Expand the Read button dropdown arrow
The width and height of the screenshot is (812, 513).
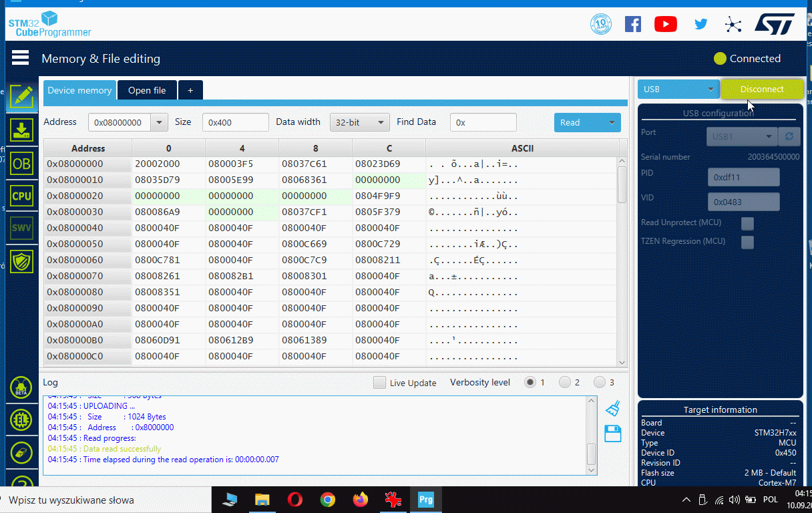pyautogui.click(x=611, y=122)
